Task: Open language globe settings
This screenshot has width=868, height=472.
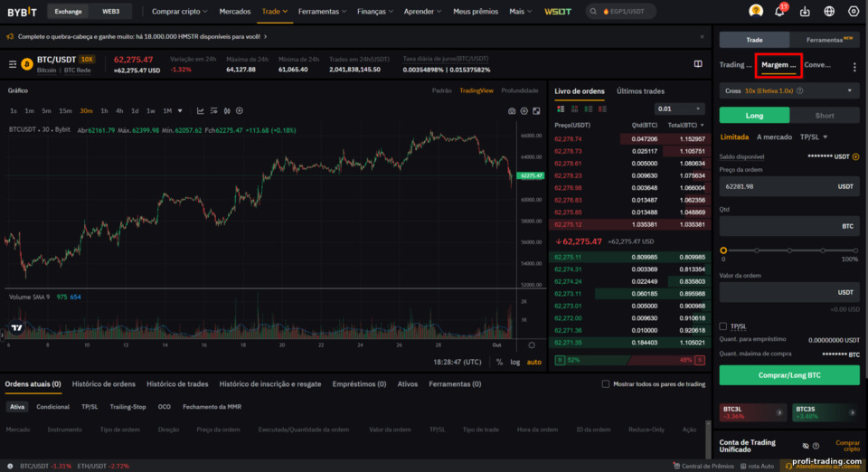Action: coord(829,12)
